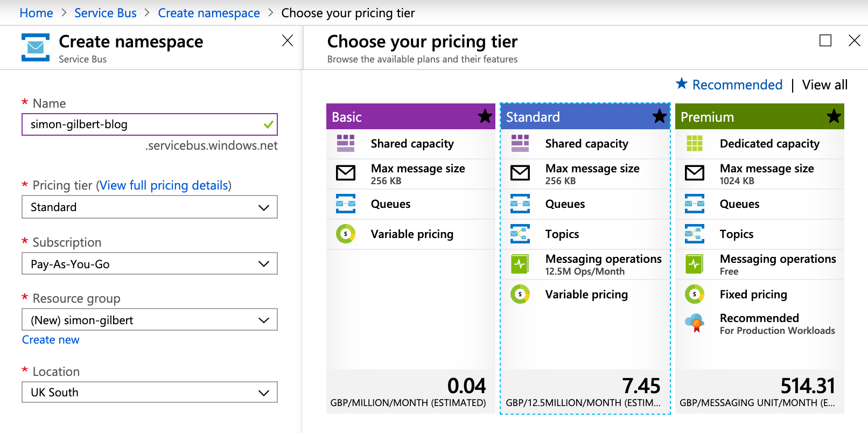Show Recommended pricing tiers
868x433 pixels.
point(737,85)
